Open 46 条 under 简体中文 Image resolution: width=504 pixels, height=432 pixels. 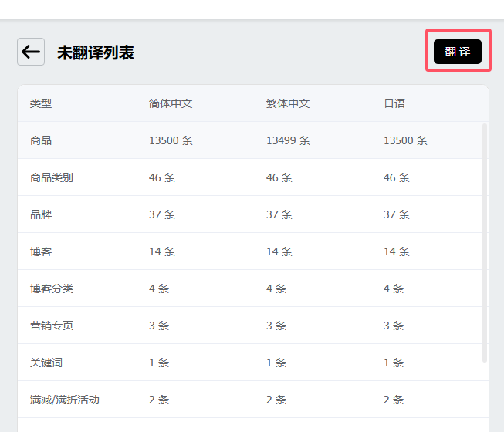coord(162,177)
